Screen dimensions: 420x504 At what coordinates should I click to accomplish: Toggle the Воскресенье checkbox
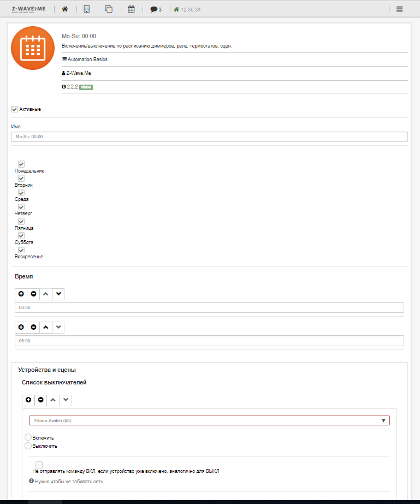click(x=21, y=250)
